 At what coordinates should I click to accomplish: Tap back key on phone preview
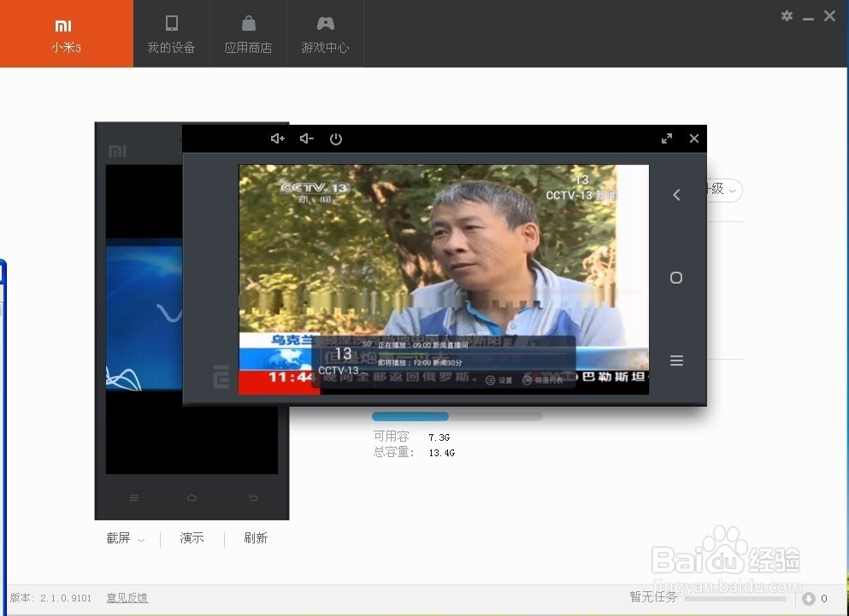click(x=253, y=497)
